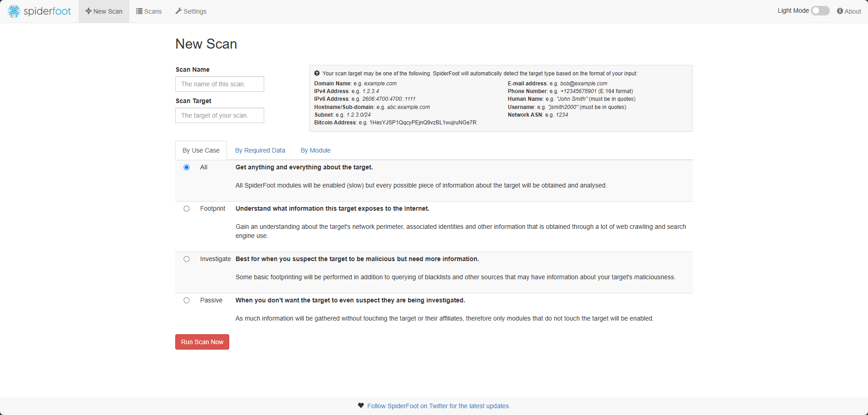Image resolution: width=868 pixels, height=415 pixels.
Task: Select the Passive scan radio button
Action: pyautogui.click(x=187, y=301)
